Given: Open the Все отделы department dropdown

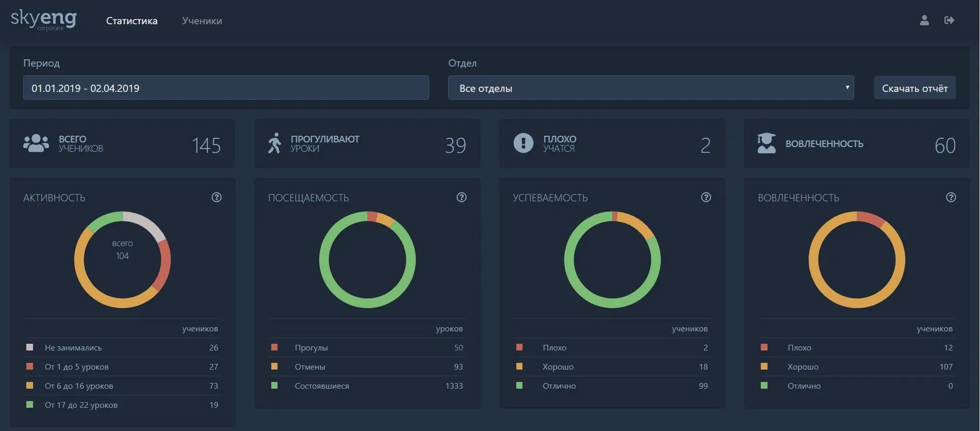Looking at the screenshot, I should (651, 88).
